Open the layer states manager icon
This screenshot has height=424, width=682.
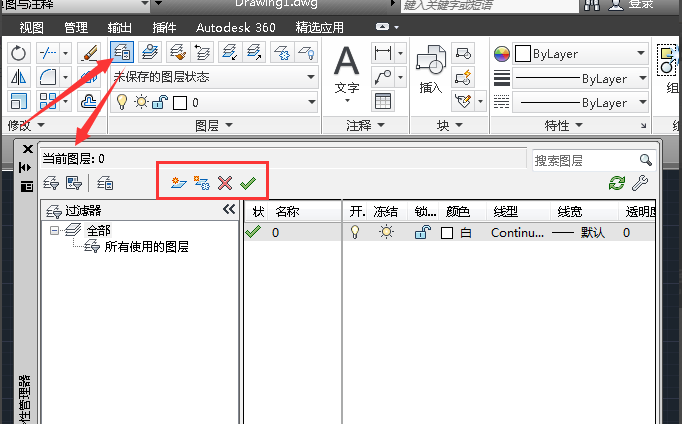pos(105,183)
